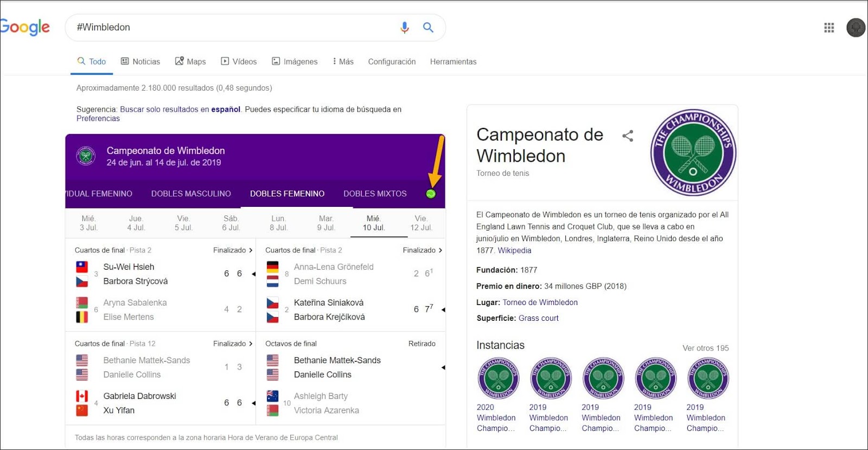This screenshot has height=450, width=868.
Task: Open the Google apps grid menu
Action: tap(829, 28)
